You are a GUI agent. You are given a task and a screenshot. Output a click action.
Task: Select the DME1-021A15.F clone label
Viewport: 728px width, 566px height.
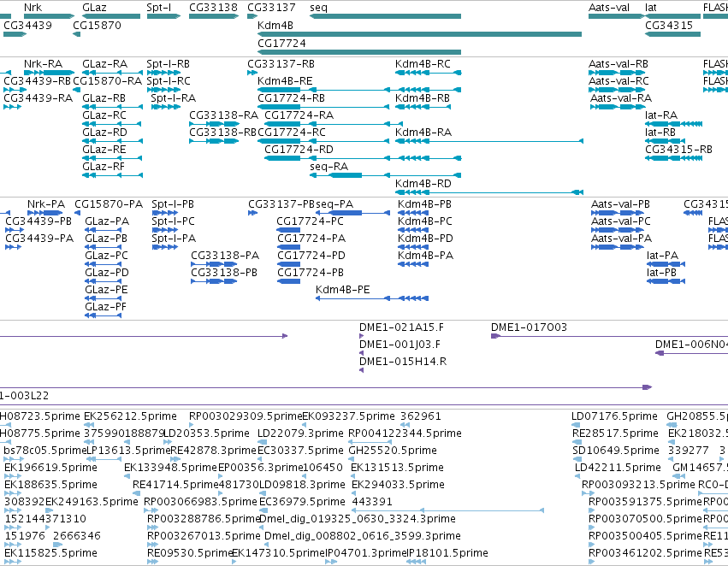[401, 327]
